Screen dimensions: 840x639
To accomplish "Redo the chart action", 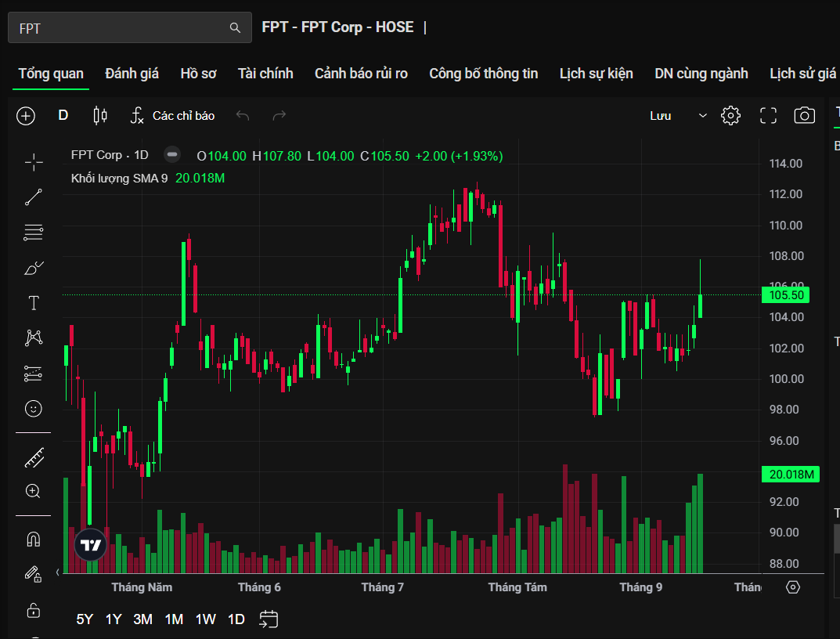I will 279,115.
